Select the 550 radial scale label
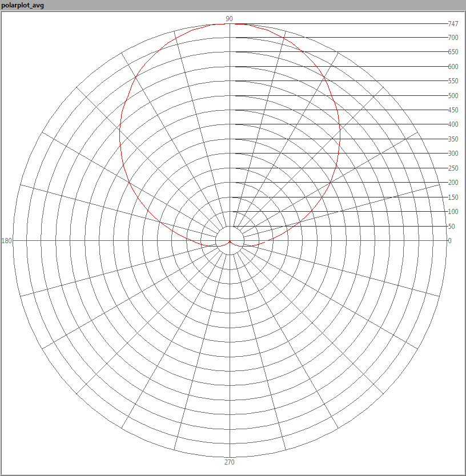The height and width of the screenshot is (476, 466). click(x=453, y=81)
